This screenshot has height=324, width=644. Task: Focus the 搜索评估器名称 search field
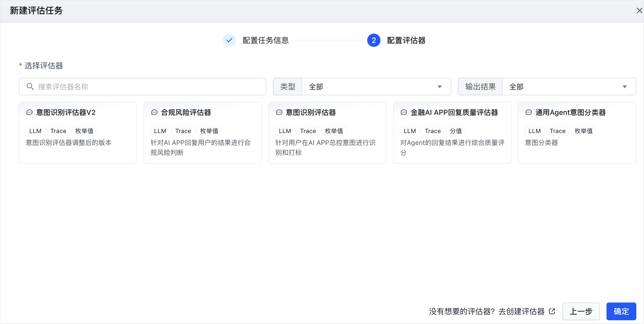tap(143, 87)
